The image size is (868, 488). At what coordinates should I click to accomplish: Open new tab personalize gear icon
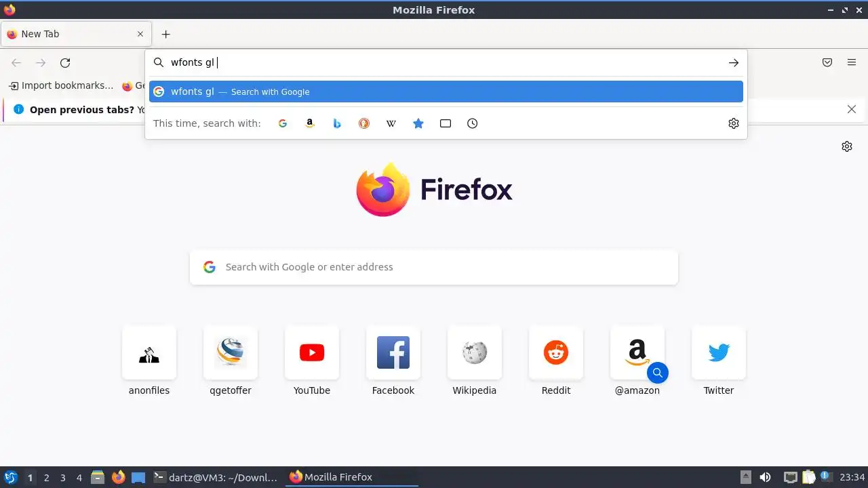[x=847, y=146]
